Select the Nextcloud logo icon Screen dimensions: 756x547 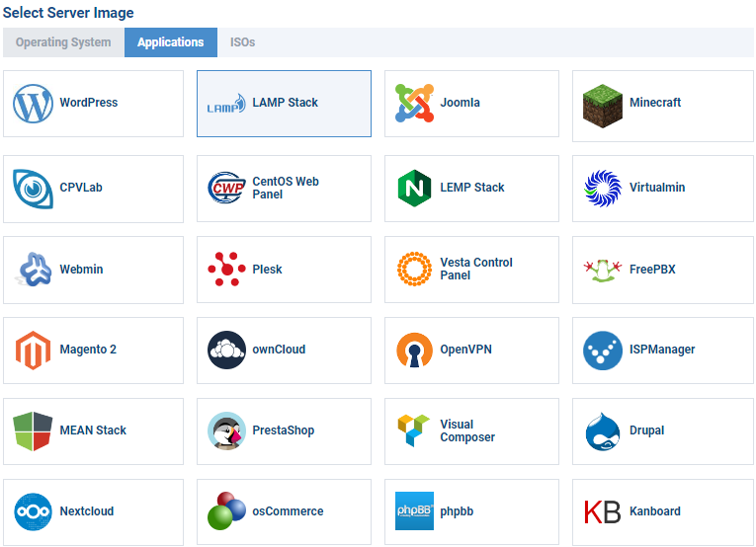[33, 511]
